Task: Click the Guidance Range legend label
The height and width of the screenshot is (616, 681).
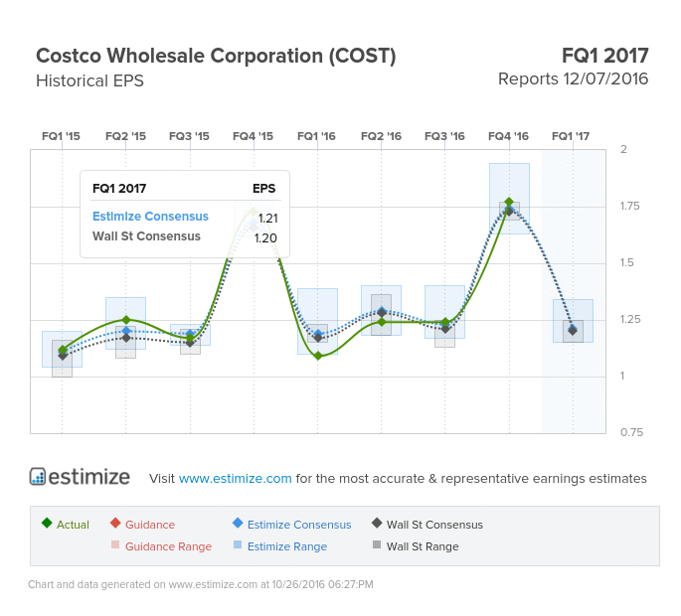Action: (169, 546)
